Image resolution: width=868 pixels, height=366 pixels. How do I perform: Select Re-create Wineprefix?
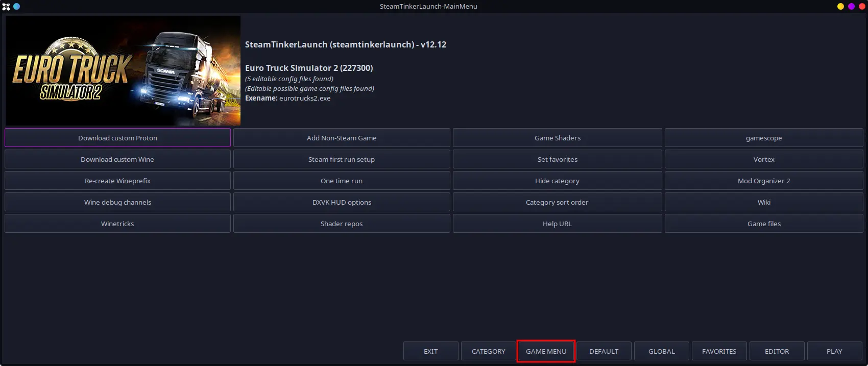[x=117, y=181]
